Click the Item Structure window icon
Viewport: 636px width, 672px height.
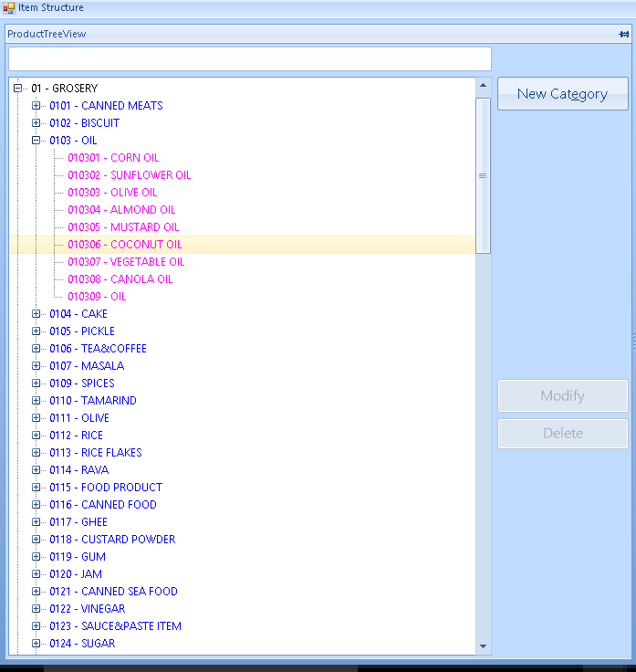pos(8,8)
